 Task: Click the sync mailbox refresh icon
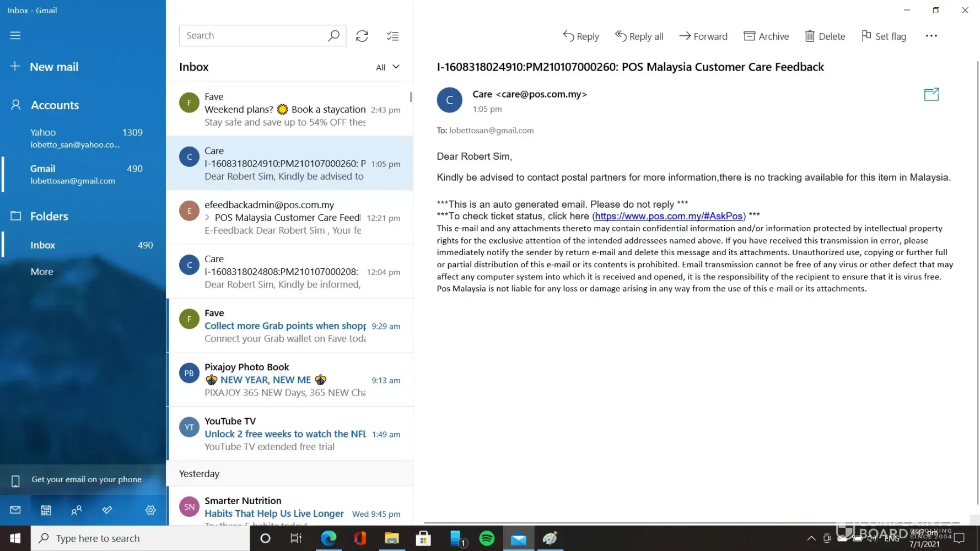point(362,36)
